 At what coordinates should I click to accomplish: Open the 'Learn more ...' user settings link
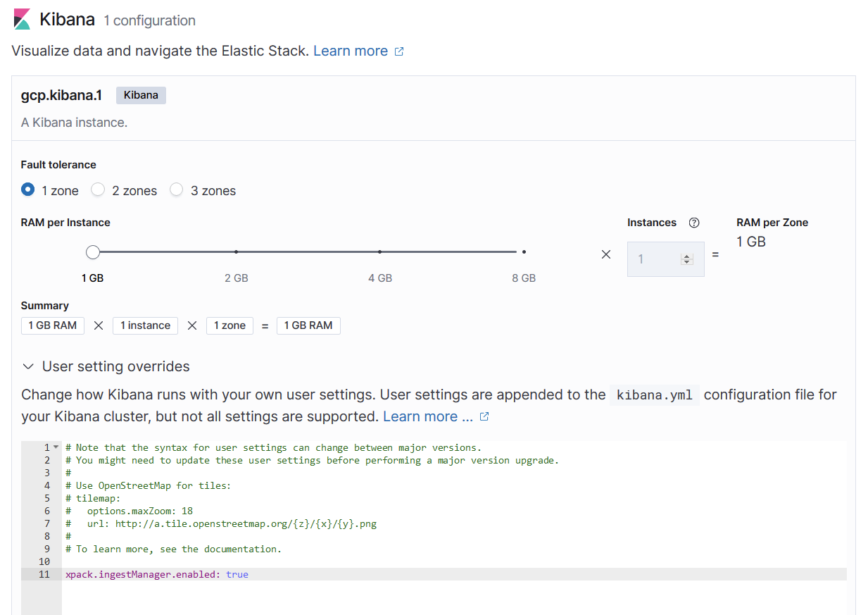428,416
